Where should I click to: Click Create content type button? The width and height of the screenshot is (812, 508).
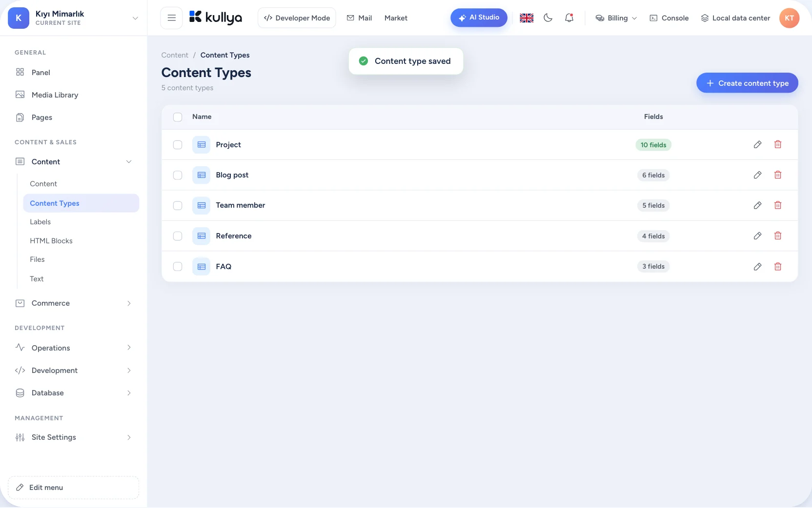pyautogui.click(x=747, y=83)
